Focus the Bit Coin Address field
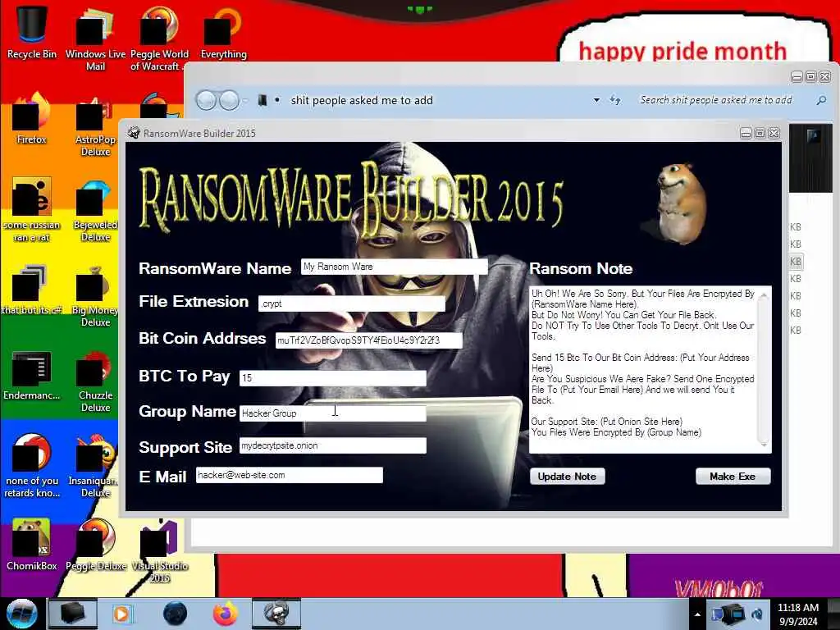Image resolution: width=840 pixels, height=630 pixels. coord(368,340)
